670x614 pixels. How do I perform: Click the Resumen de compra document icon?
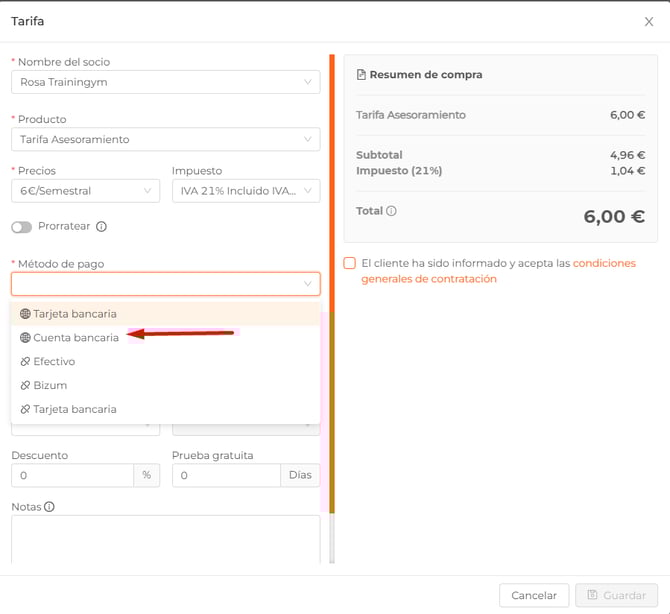(x=361, y=75)
